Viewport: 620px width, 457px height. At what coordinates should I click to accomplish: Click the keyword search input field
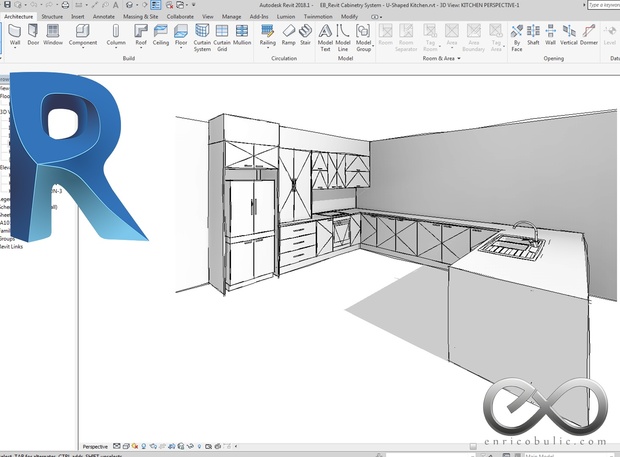click(x=604, y=5)
